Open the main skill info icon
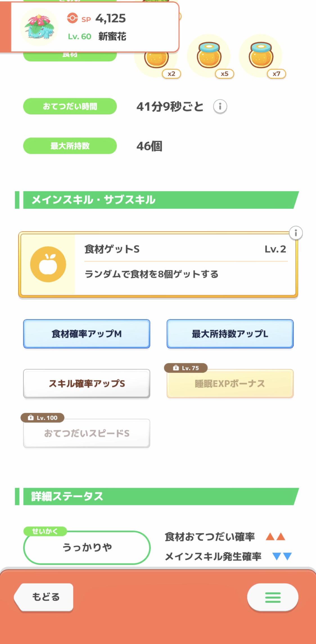This screenshot has width=316, height=644. click(296, 233)
